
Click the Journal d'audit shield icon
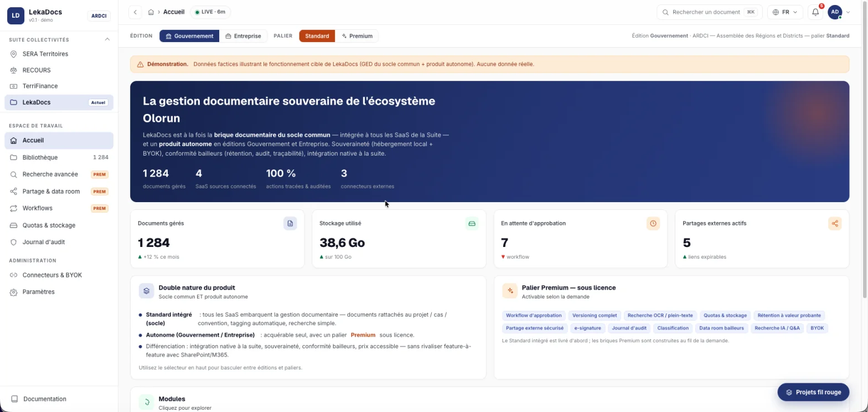pyautogui.click(x=14, y=243)
